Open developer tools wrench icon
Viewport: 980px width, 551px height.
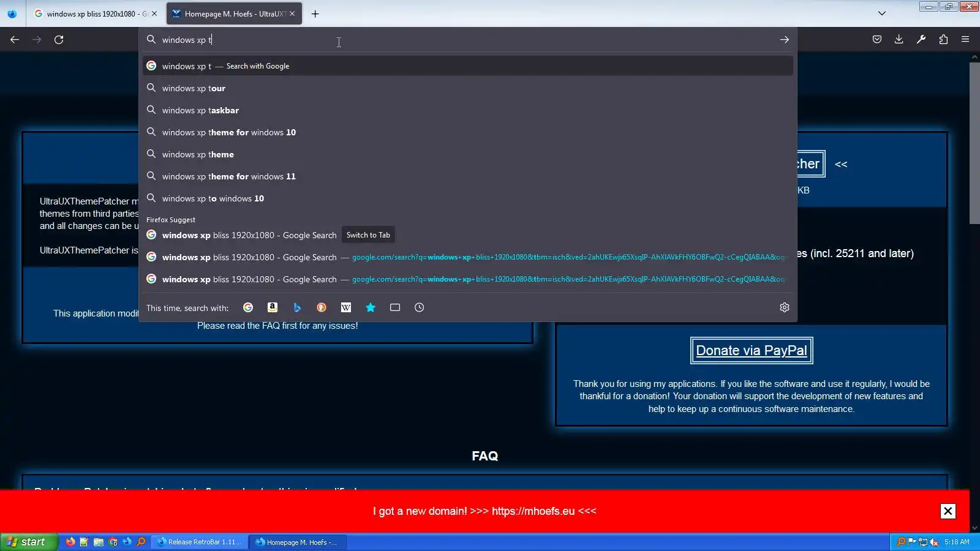click(921, 40)
